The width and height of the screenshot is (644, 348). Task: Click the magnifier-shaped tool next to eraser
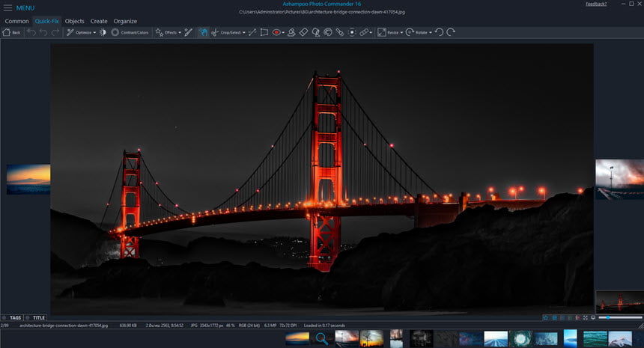click(x=316, y=32)
